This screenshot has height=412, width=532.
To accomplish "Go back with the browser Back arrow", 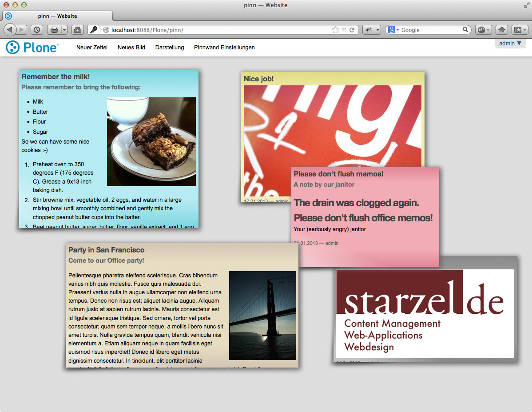I will click(10, 30).
